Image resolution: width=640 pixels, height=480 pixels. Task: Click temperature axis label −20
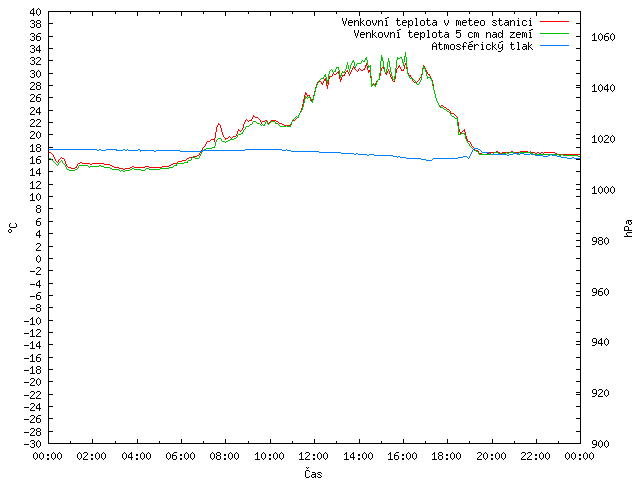click(x=33, y=382)
